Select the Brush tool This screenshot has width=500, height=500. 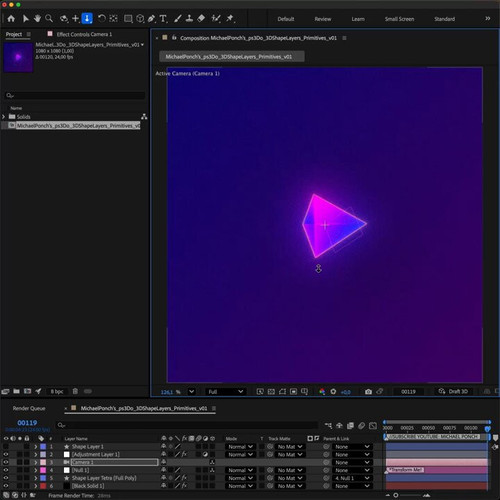(x=178, y=19)
